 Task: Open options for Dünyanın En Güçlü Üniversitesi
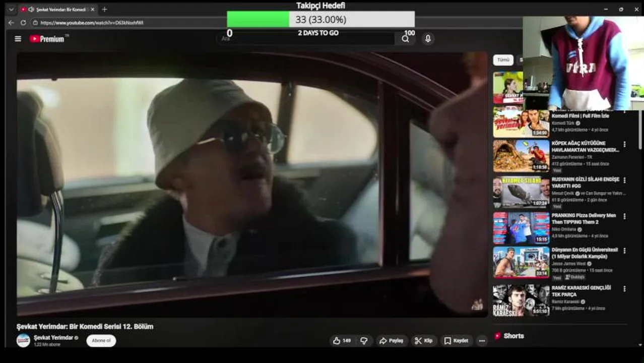click(624, 251)
